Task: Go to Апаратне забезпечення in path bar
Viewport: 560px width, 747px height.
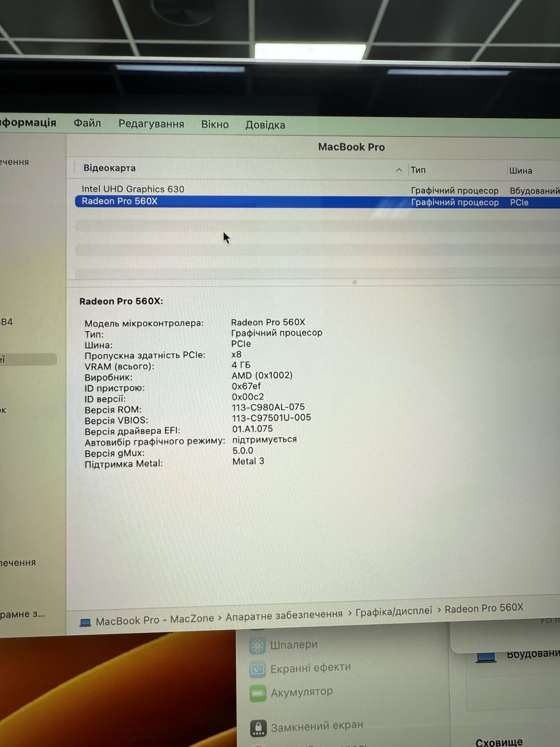Action: (284, 615)
